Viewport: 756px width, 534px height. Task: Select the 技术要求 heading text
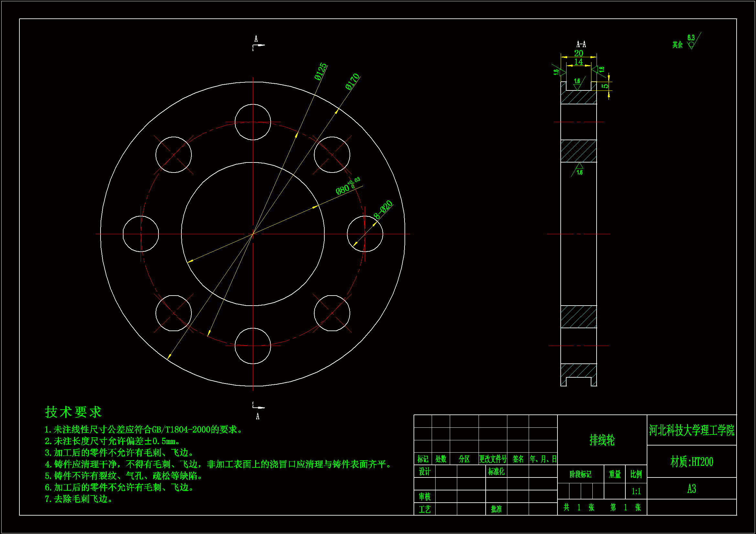(73, 412)
